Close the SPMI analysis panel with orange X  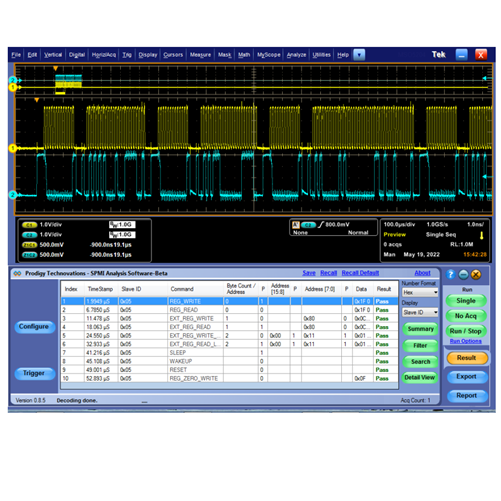point(476,274)
